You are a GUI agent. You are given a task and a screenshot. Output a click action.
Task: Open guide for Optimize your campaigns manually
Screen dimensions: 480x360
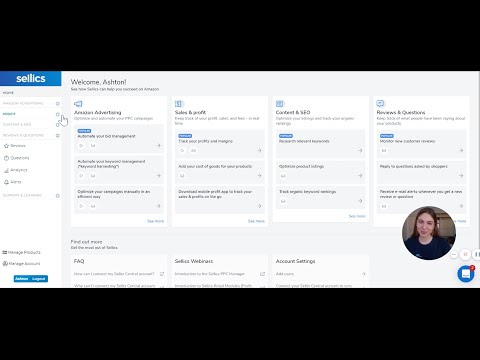click(x=93, y=206)
